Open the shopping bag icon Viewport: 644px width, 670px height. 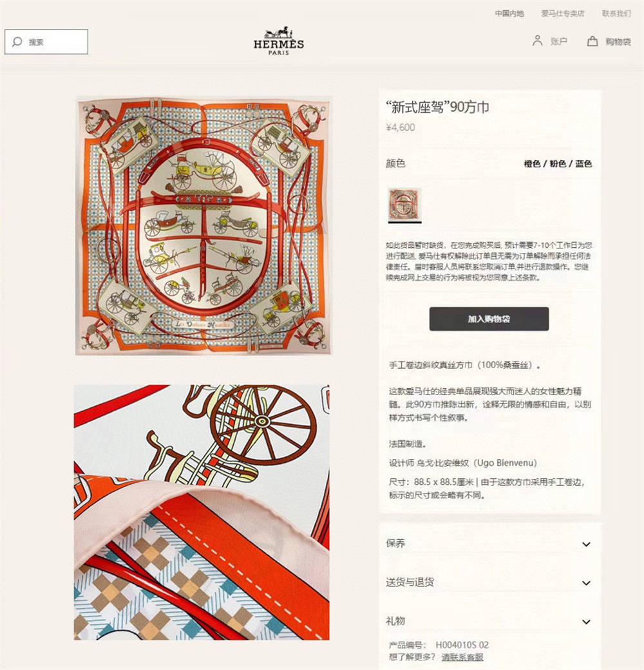tap(592, 41)
